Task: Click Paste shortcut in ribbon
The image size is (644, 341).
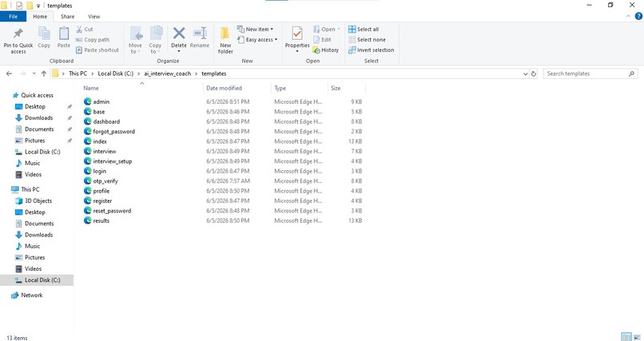Action: [x=97, y=50]
